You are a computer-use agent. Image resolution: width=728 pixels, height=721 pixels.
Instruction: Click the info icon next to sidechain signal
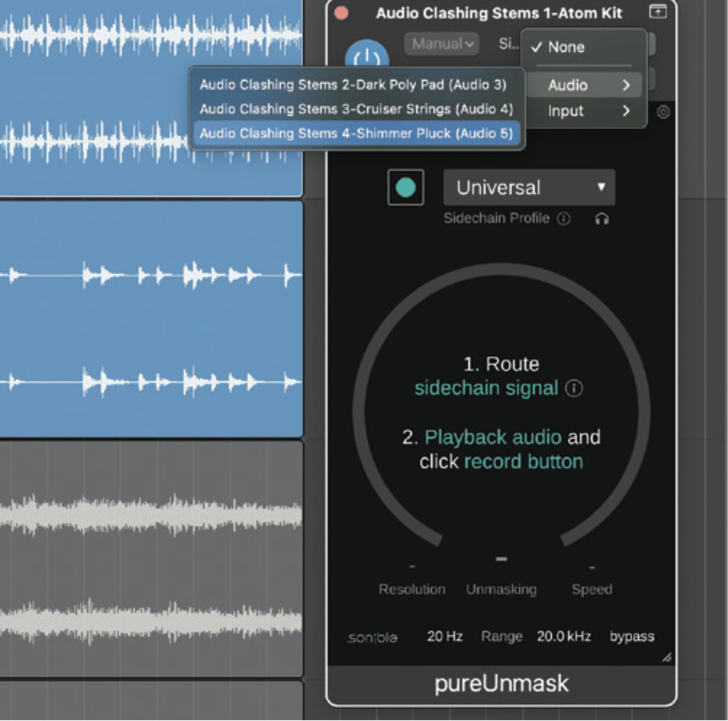pos(575,388)
